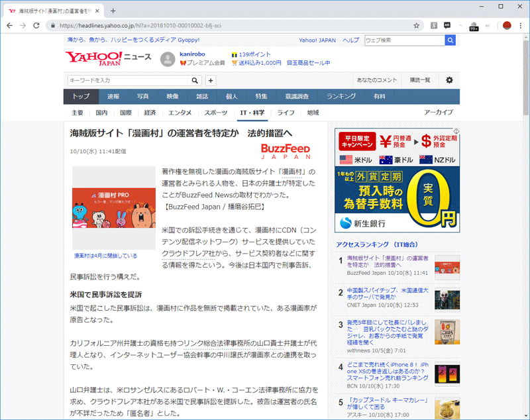This screenshot has width=530, height=420.
Task: Click the 送料込み1,000円 link
Action: (x=260, y=63)
